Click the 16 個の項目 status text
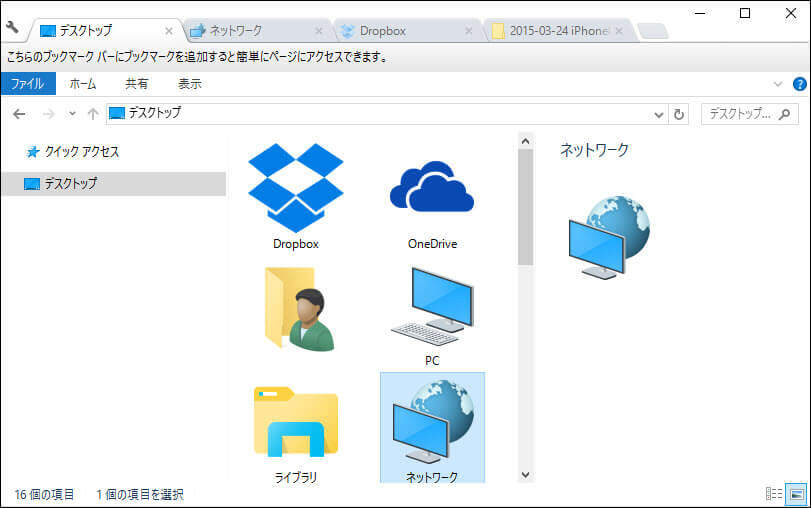This screenshot has width=811, height=508. tap(44, 495)
